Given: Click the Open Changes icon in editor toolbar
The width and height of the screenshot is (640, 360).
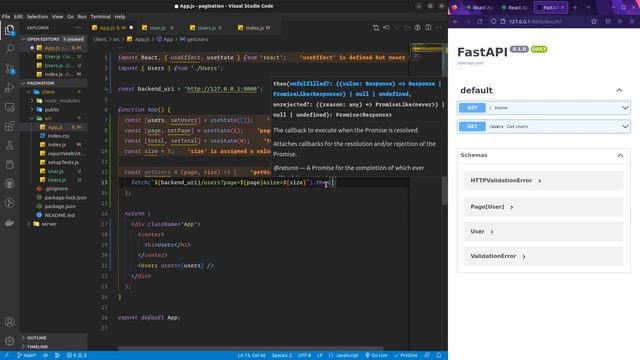Looking at the screenshot, I should tap(376, 28).
